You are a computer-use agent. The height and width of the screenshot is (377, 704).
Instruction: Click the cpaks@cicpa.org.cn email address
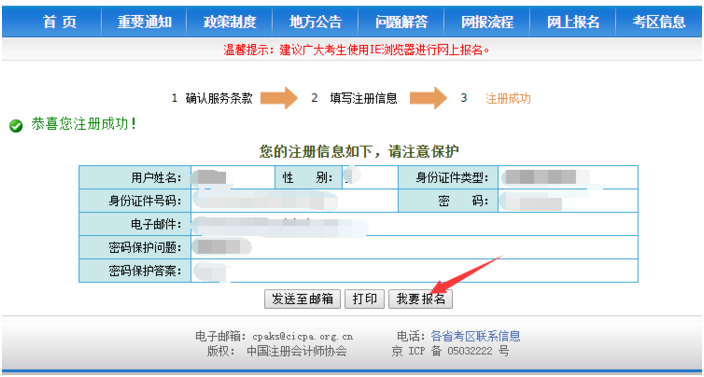pos(303,336)
